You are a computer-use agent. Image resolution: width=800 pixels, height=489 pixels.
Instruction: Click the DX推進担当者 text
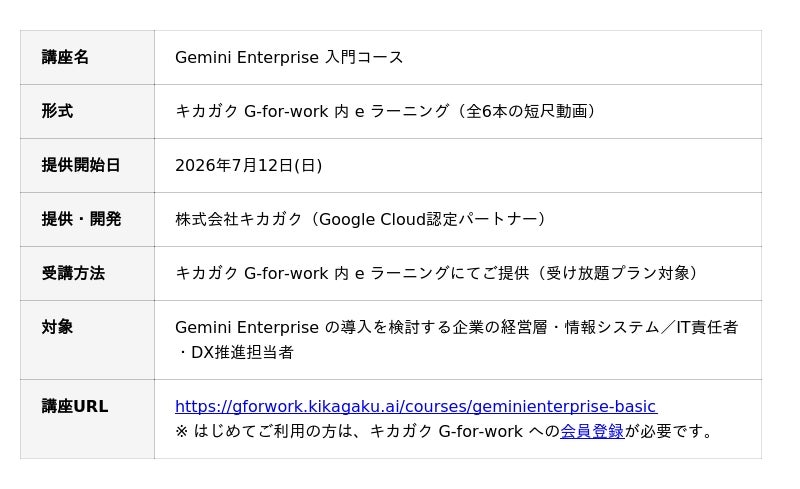click(242, 352)
